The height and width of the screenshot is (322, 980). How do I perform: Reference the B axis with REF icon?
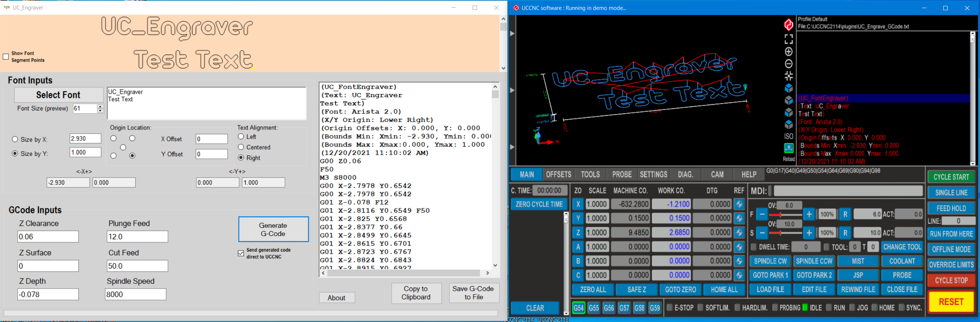pos(739,261)
